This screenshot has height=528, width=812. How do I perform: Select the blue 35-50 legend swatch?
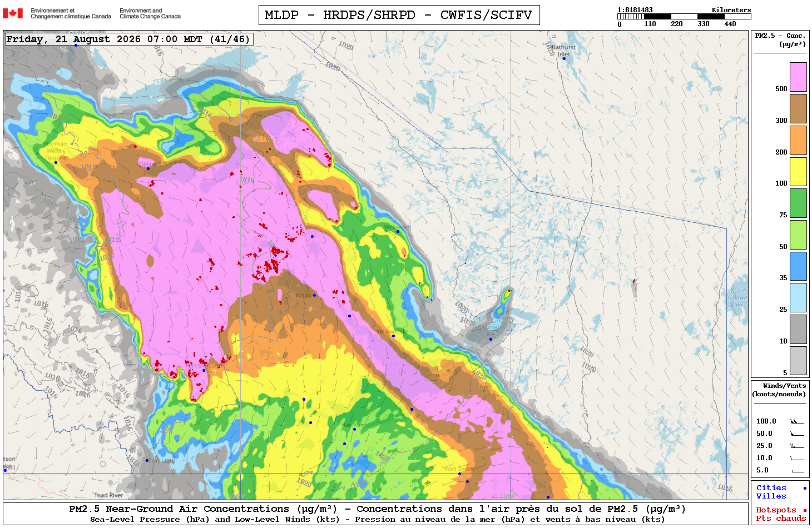point(798,266)
